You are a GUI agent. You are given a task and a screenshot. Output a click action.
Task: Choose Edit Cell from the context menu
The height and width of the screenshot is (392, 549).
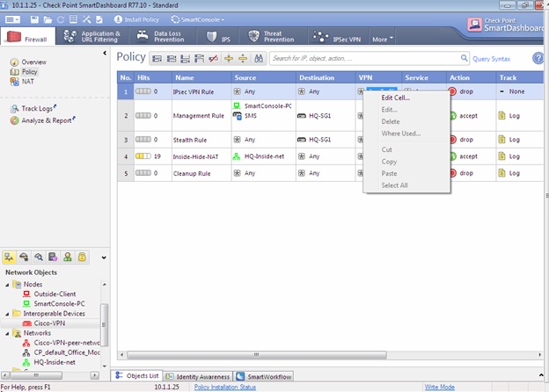(396, 98)
